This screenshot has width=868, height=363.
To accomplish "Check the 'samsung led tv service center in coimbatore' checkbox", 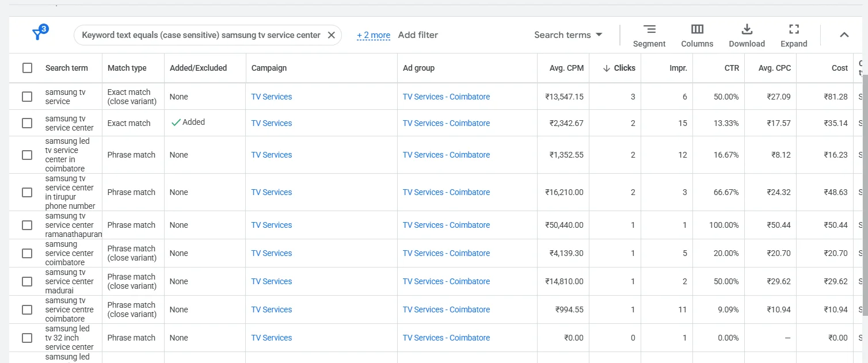I will coord(27,155).
